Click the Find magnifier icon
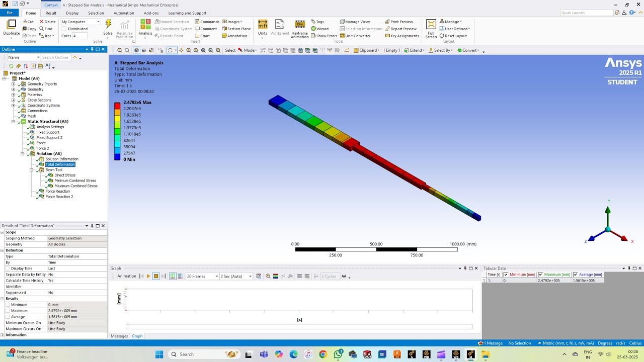The image size is (644, 362). (x=45, y=29)
